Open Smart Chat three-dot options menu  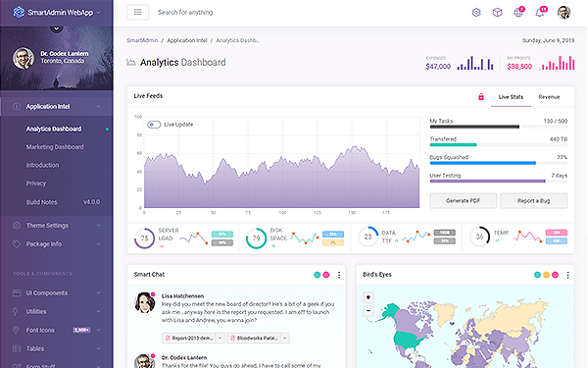(x=339, y=275)
